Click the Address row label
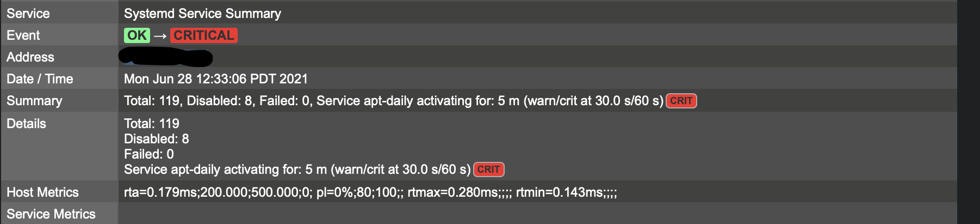Screen dimensions: 980x224 [30, 57]
